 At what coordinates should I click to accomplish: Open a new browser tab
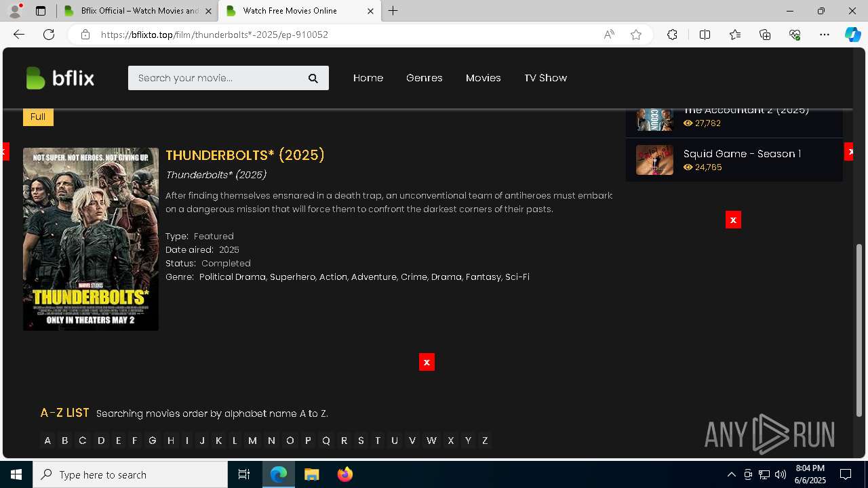click(393, 11)
